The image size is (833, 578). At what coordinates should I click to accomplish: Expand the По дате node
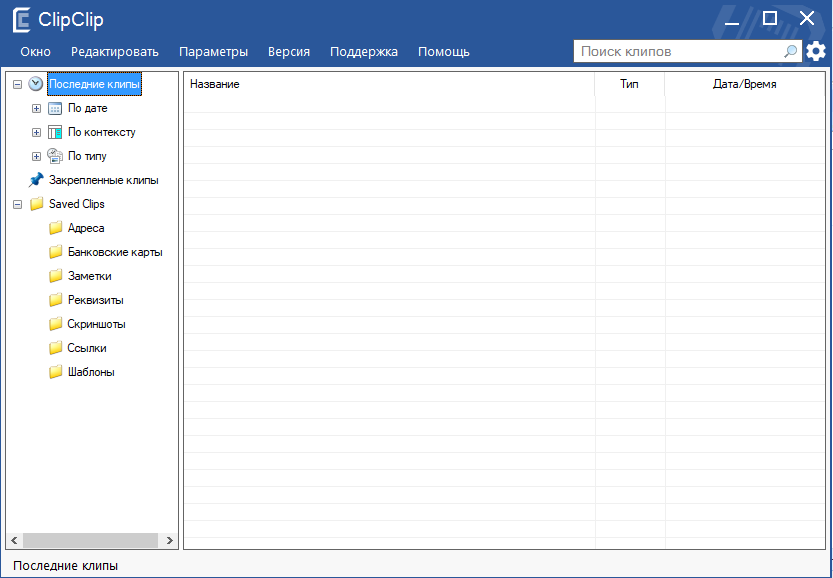(36, 108)
